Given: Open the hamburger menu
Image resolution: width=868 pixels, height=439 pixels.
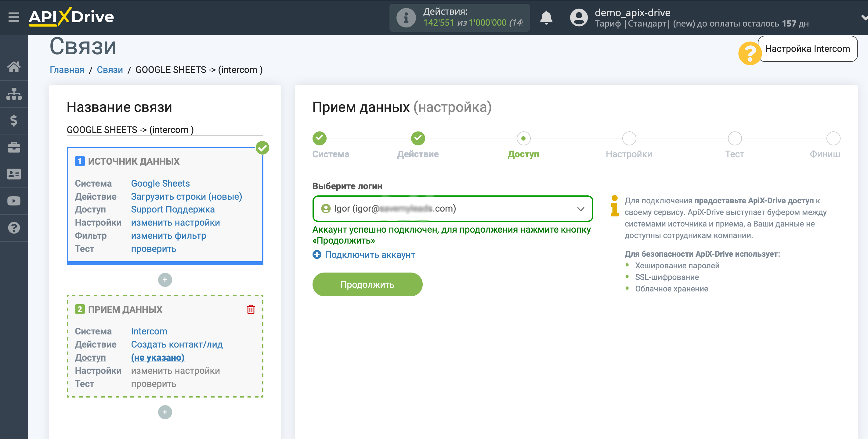Looking at the screenshot, I should tap(14, 17).
